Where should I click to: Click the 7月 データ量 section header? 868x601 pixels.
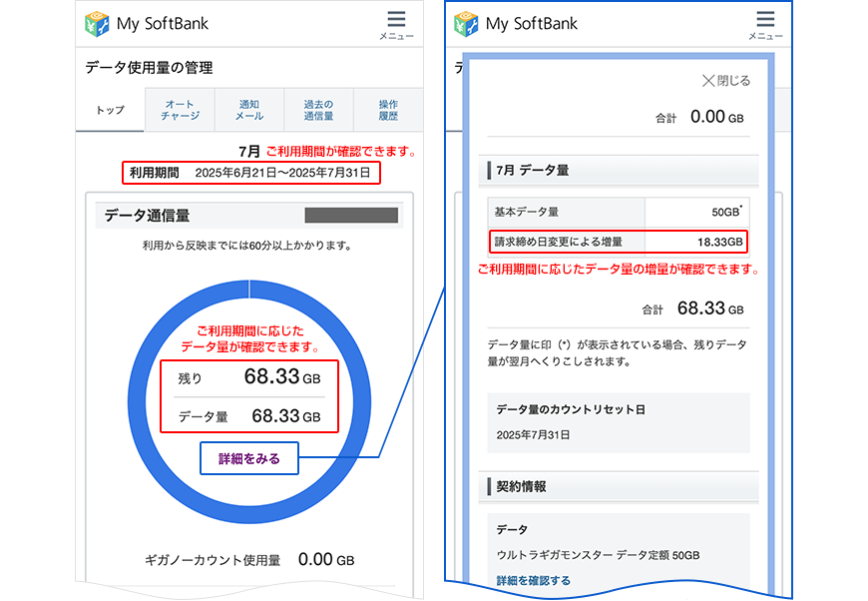click(x=619, y=170)
